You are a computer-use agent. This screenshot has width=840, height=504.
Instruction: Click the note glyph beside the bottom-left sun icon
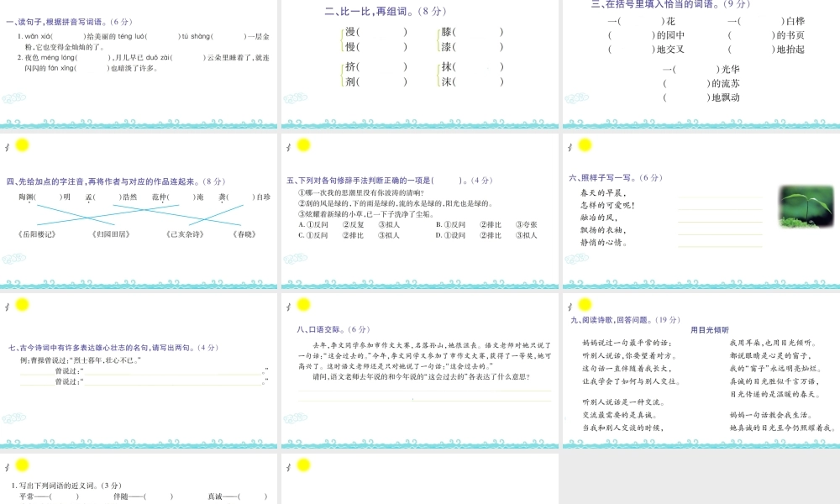(7, 467)
